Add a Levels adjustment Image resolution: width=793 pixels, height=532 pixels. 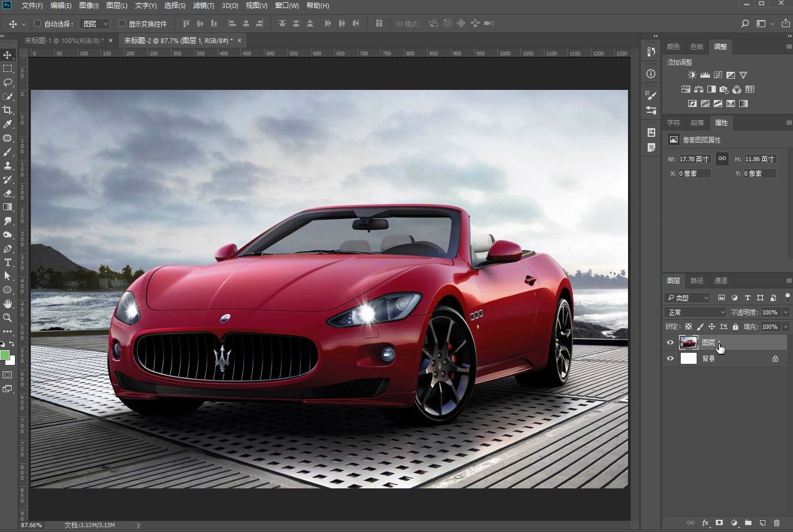coord(705,75)
